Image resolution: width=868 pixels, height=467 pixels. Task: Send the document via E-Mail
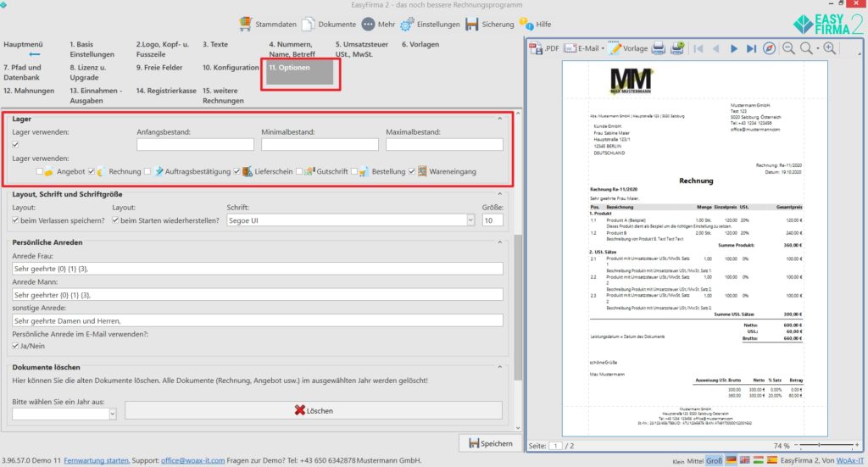click(x=581, y=48)
